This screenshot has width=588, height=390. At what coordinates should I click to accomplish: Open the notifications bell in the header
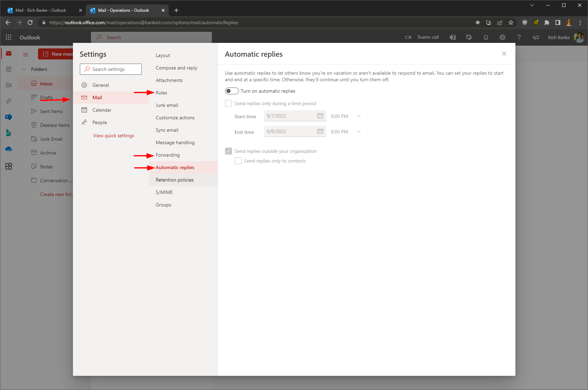pos(486,37)
